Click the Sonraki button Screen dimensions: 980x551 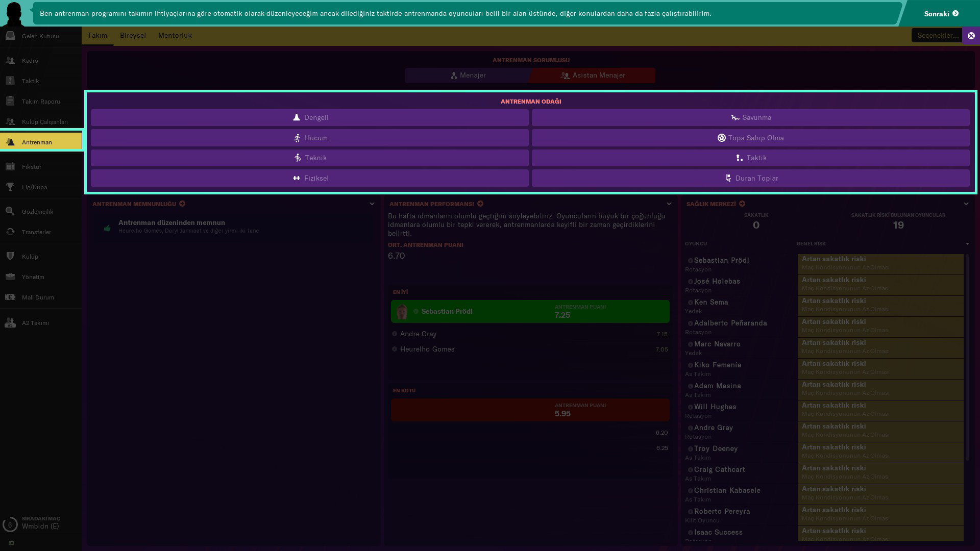click(941, 14)
